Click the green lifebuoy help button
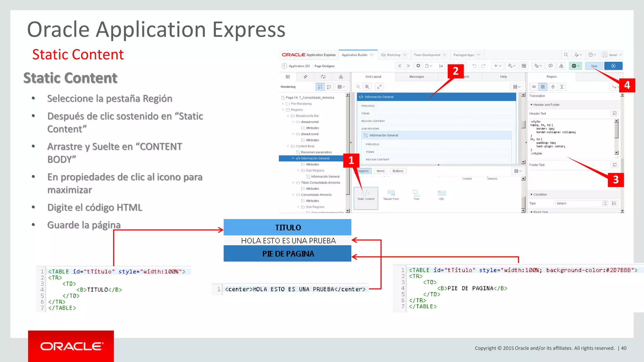 (x=575, y=66)
